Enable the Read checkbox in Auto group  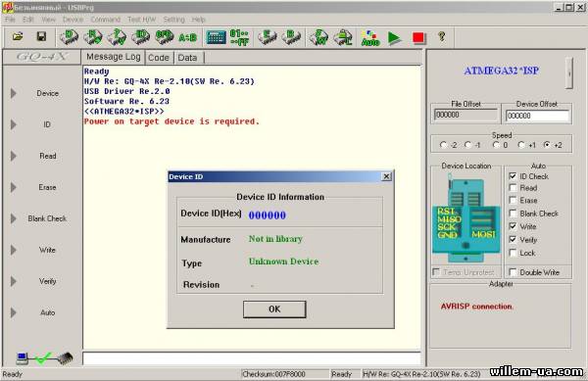click(513, 188)
